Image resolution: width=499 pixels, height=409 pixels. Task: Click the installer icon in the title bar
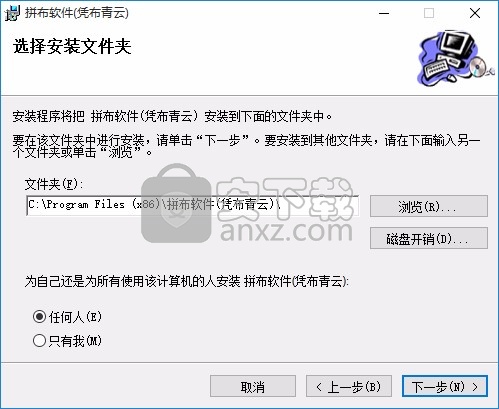point(12,13)
